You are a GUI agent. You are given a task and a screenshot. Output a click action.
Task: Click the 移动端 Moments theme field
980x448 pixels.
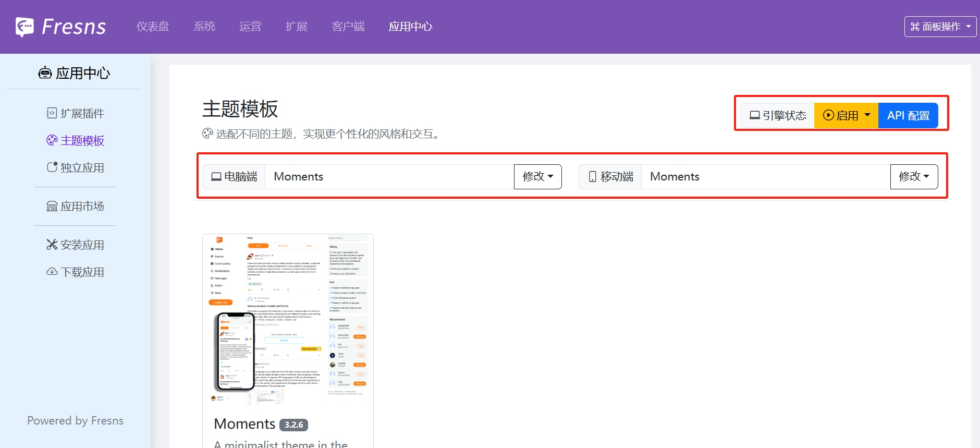pos(766,177)
